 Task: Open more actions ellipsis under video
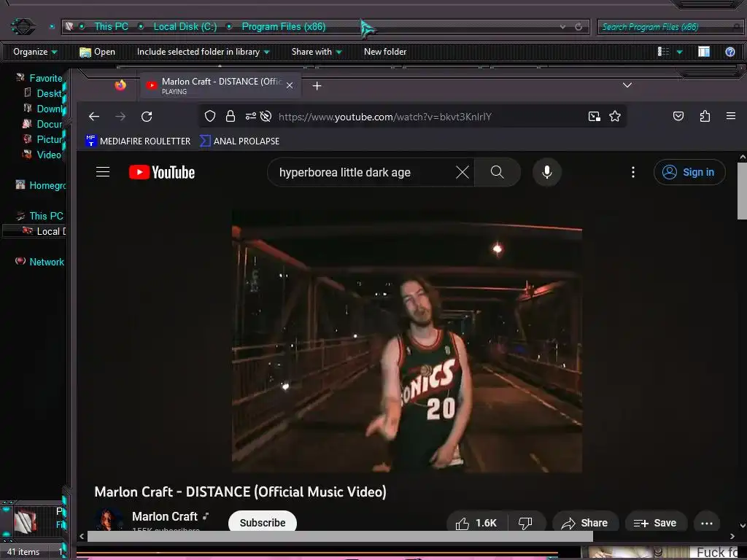[x=707, y=523]
